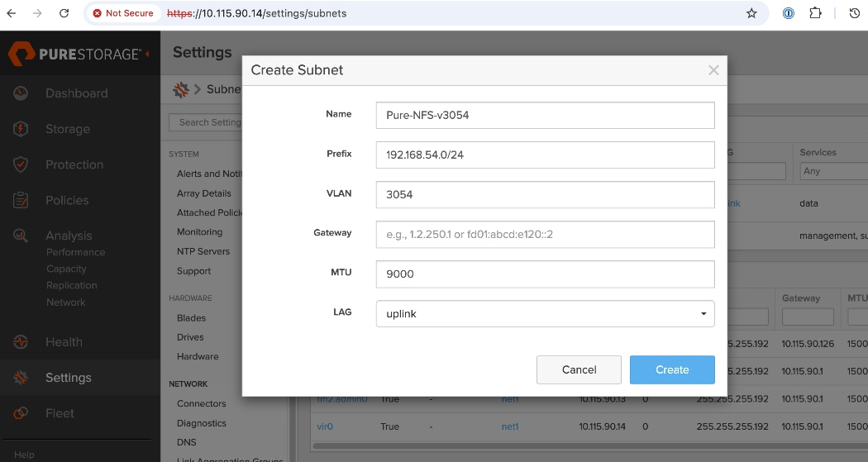Click the Search Settings field
This screenshot has width=868, height=462.
(x=205, y=122)
